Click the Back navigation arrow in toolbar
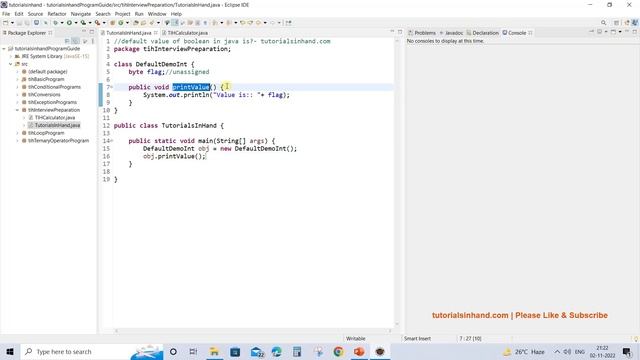Viewport: 640px width, 360px height. (258, 23)
